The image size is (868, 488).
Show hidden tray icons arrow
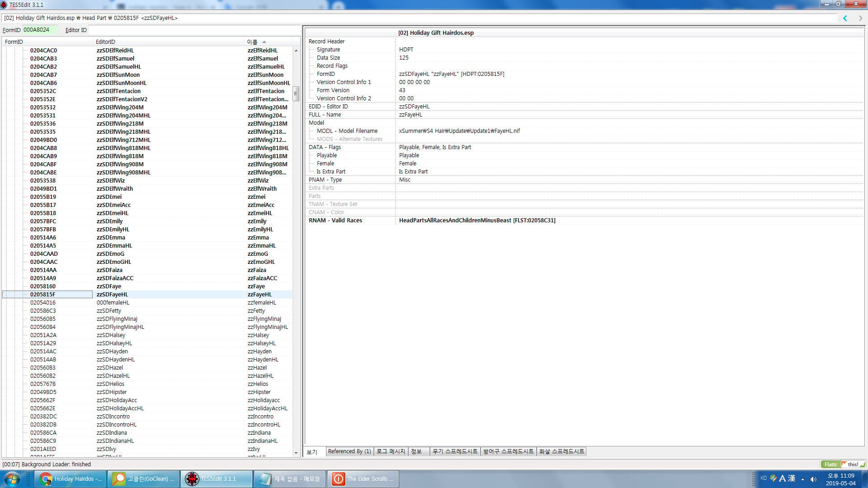coord(802,479)
